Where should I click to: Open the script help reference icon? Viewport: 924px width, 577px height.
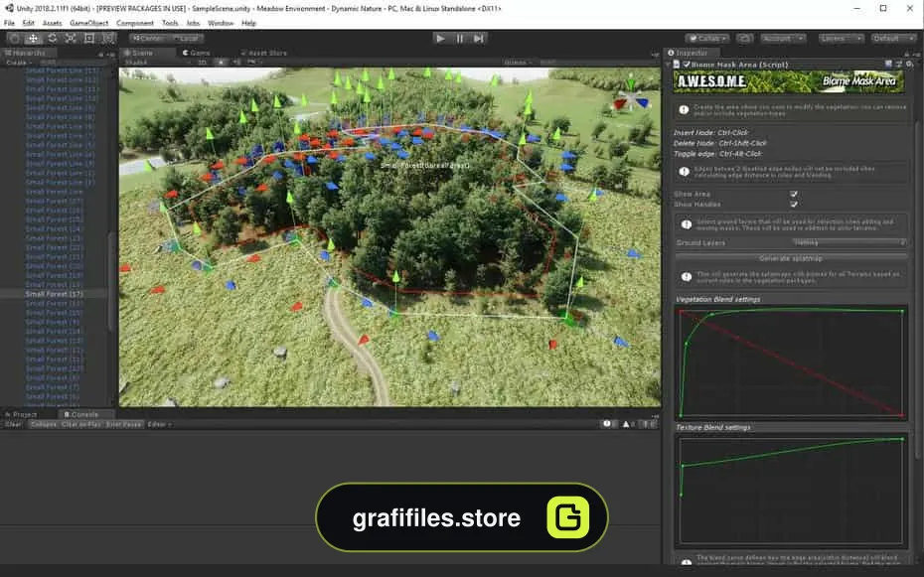click(x=888, y=65)
